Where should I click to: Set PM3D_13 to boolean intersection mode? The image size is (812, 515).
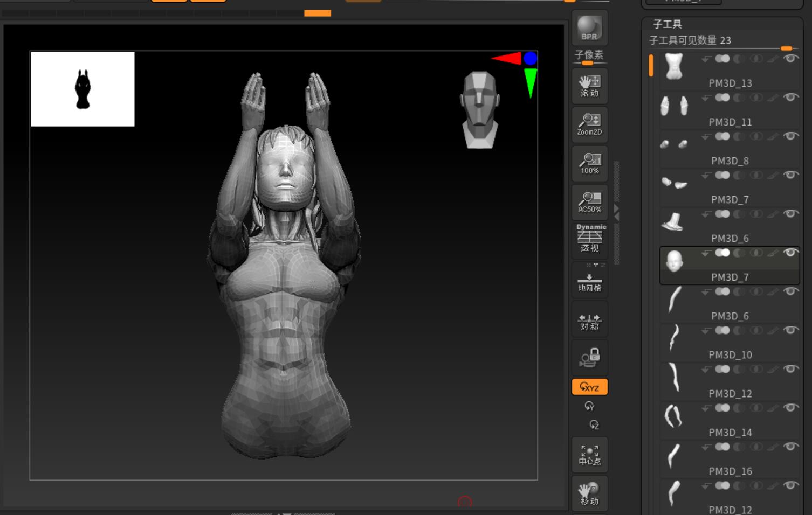[x=756, y=59]
